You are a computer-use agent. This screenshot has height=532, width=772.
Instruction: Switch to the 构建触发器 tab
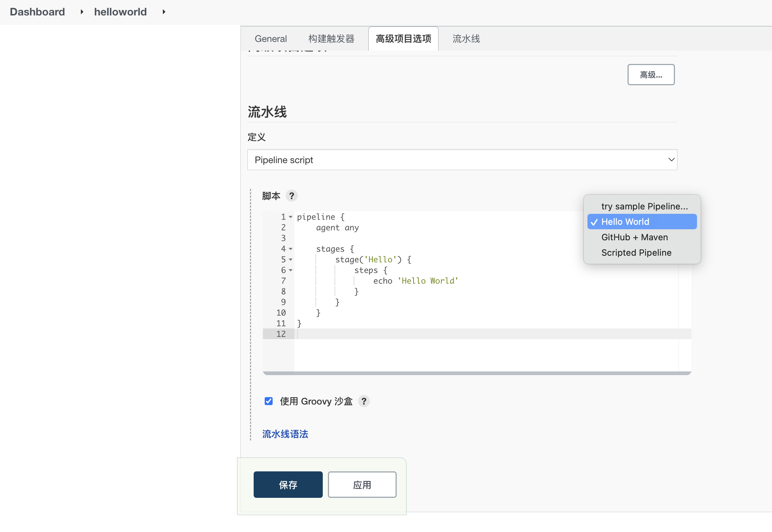[x=331, y=39]
